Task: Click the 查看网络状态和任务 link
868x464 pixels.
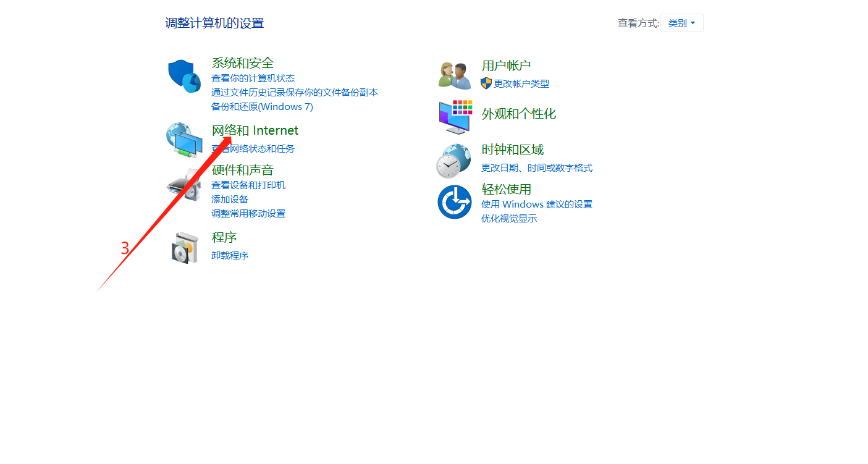Action: (253, 149)
